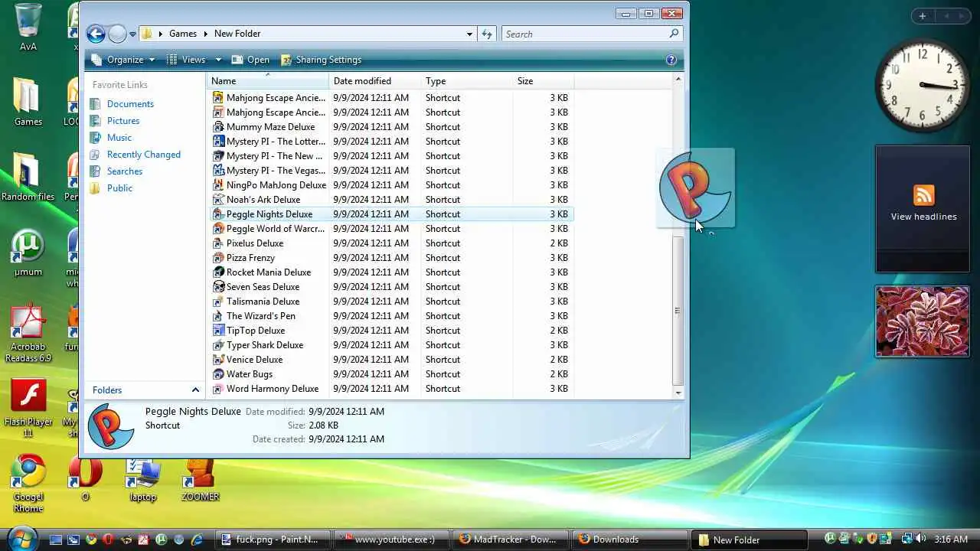The width and height of the screenshot is (980, 551).
Task: Open Recycle Bin on desktop
Action: coord(28,27)
